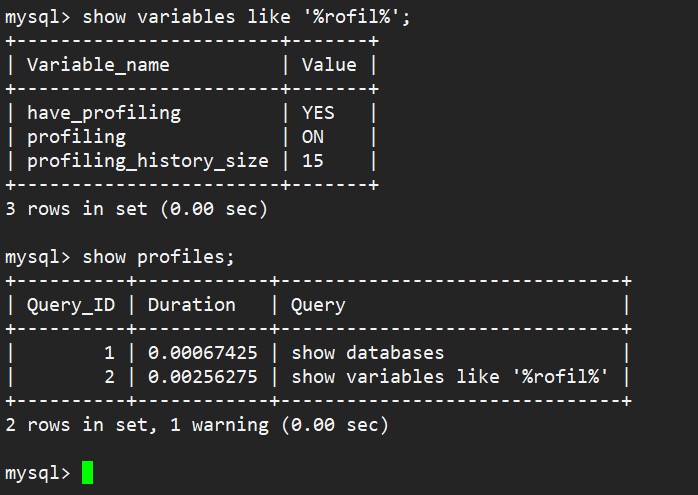The width and height of the screenshot is (698, 495).
Task: Click the Duration column header
Action: (x=192, y=305)
